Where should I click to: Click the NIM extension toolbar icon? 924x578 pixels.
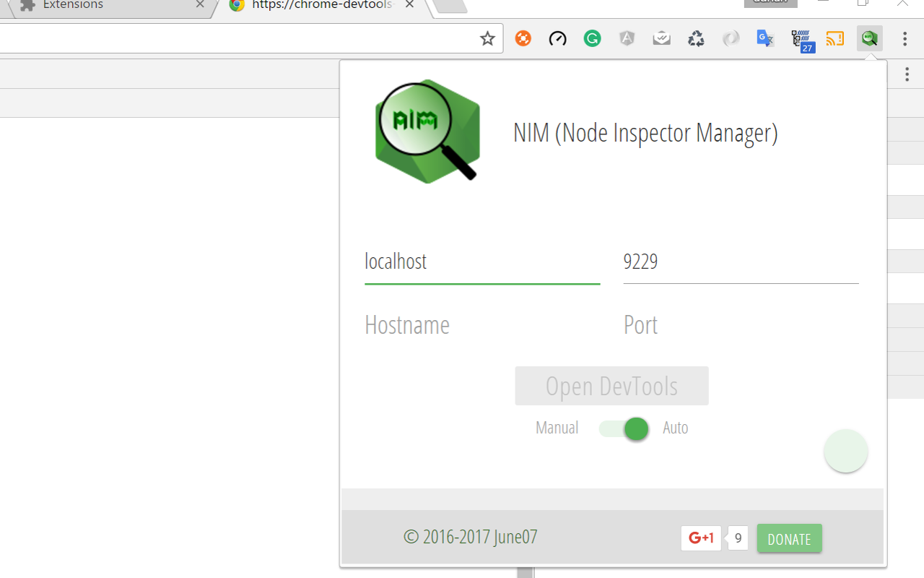point(870,38)
